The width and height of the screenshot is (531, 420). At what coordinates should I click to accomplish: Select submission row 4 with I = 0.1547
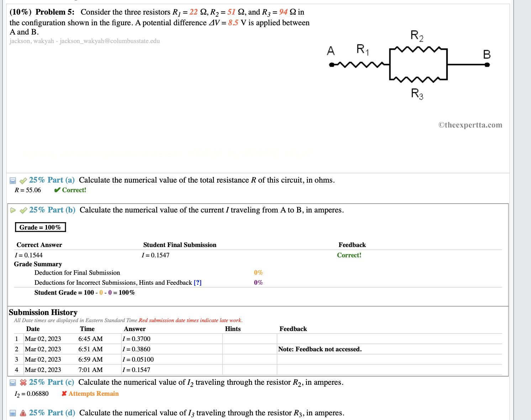(x=136, y=370)
